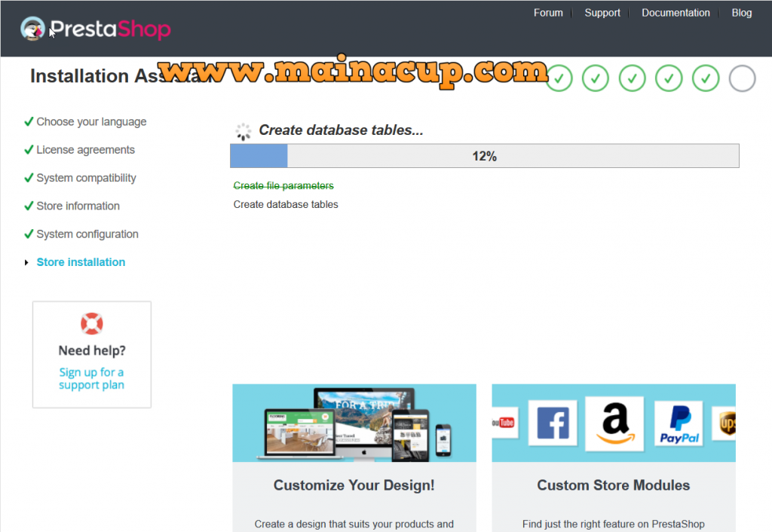Click the Facebook module icon
Viewport: 772px width, 532px height.
point(553,423)
